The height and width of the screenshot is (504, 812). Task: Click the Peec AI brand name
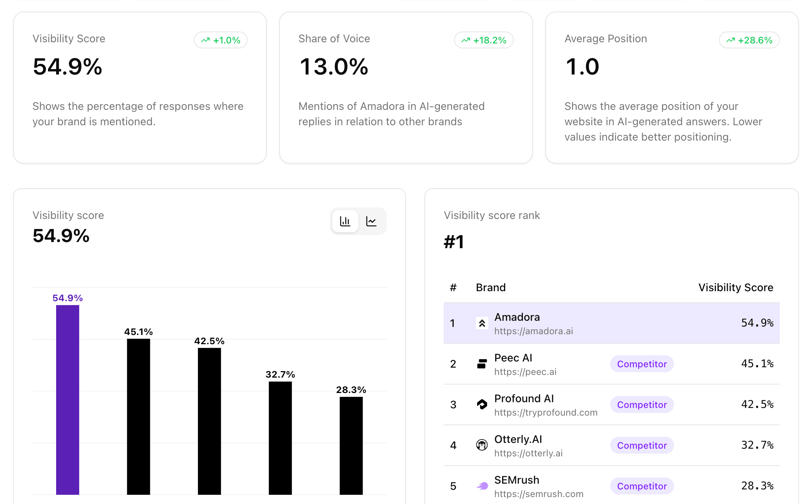click(513, 358)
